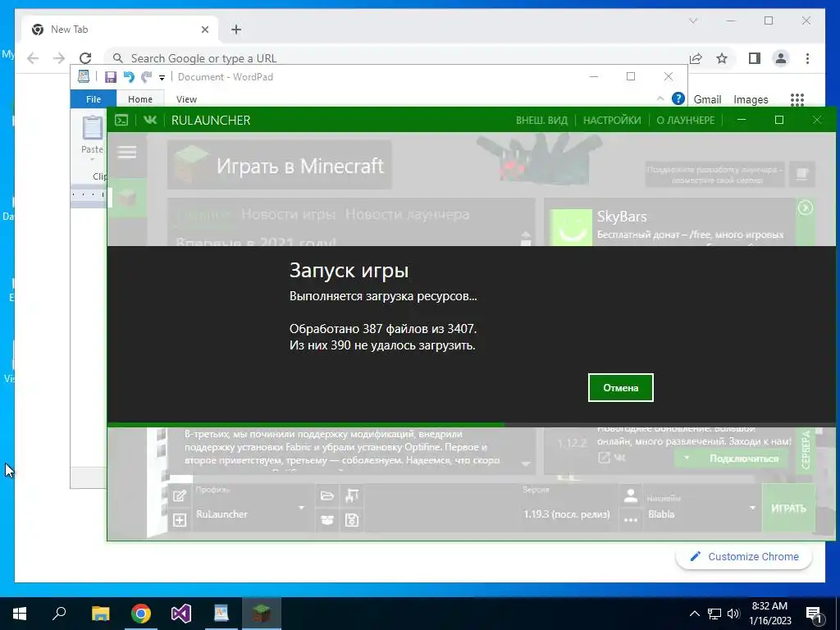The image size is (840, 630).
Task: Select the Minecraft block sidebar item
Action: point(127,198)
